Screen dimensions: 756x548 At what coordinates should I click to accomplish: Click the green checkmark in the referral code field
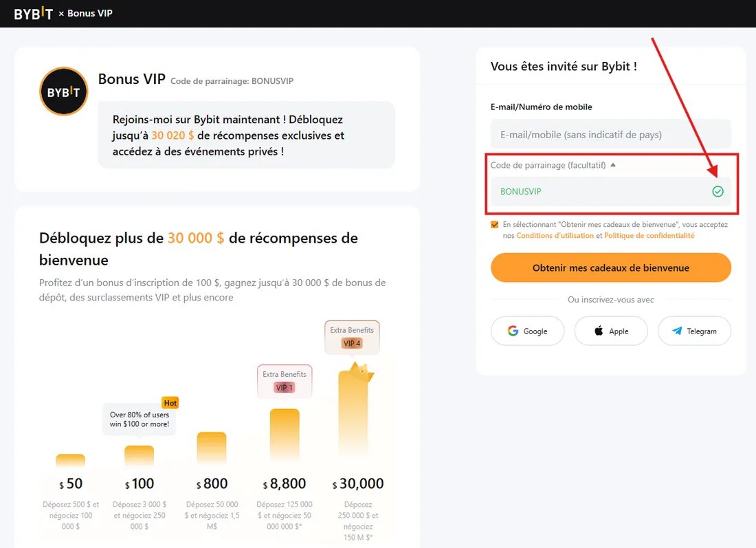(718, 192)
